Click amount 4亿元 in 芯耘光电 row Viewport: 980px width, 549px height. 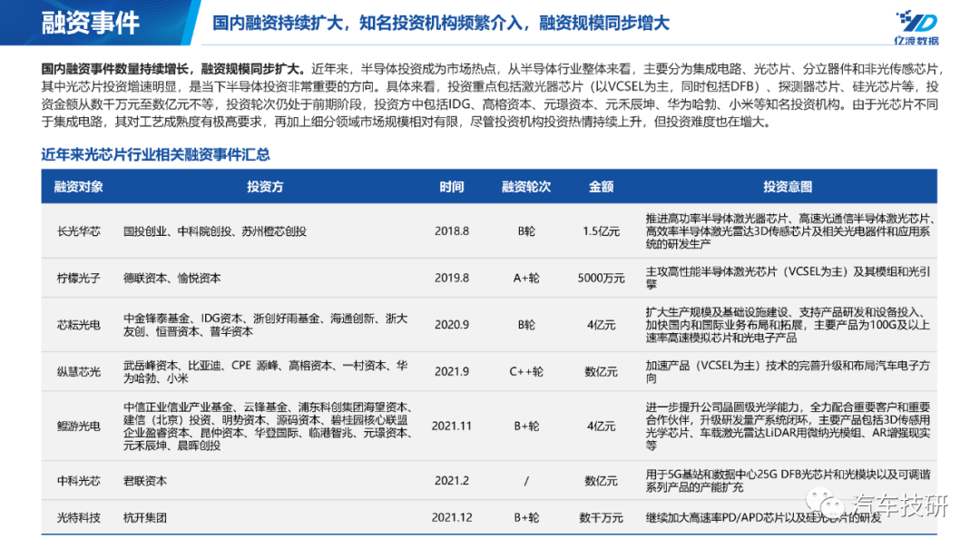pyautogui.click(x=602, y=325)
